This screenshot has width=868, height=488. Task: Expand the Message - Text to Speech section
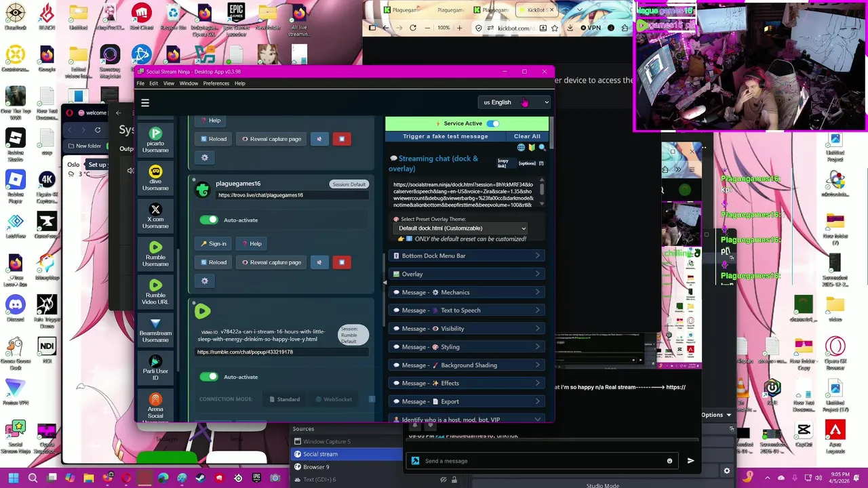coord(467,310)
